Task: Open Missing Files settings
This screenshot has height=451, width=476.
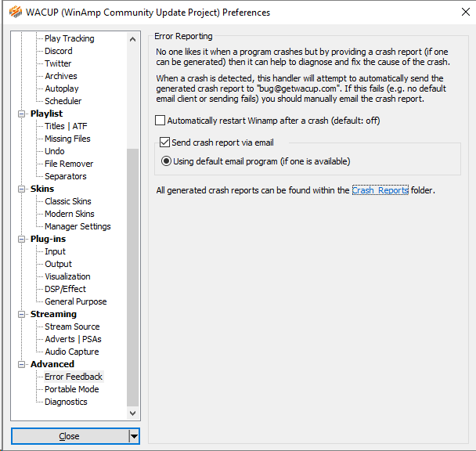Action: pos(67,139)
